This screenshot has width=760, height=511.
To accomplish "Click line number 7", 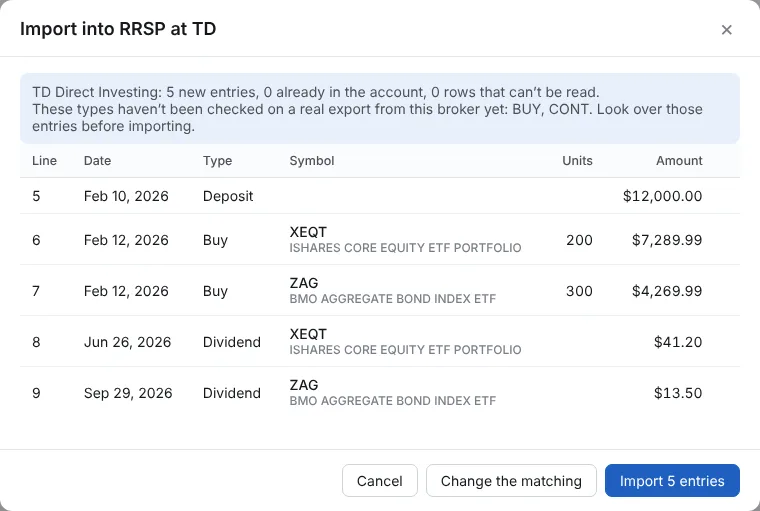I will pos(36,291).
